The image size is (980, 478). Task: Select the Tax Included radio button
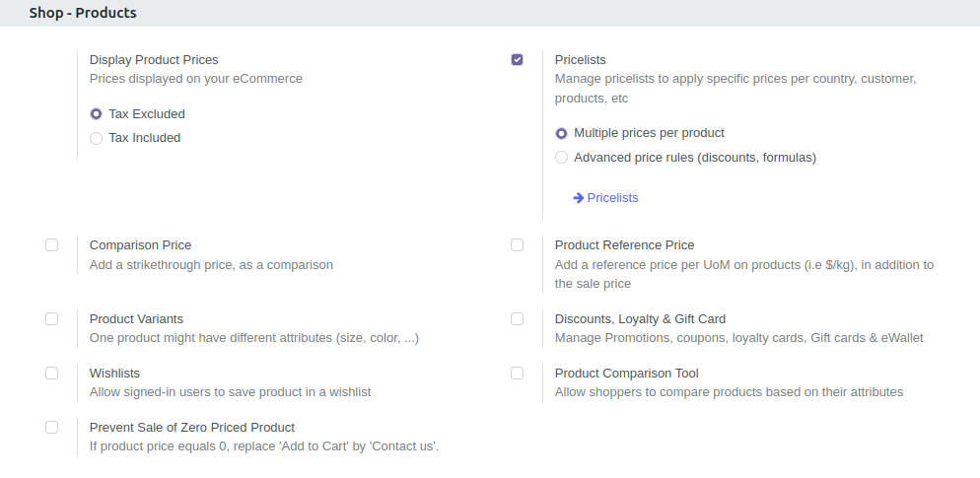96,138
